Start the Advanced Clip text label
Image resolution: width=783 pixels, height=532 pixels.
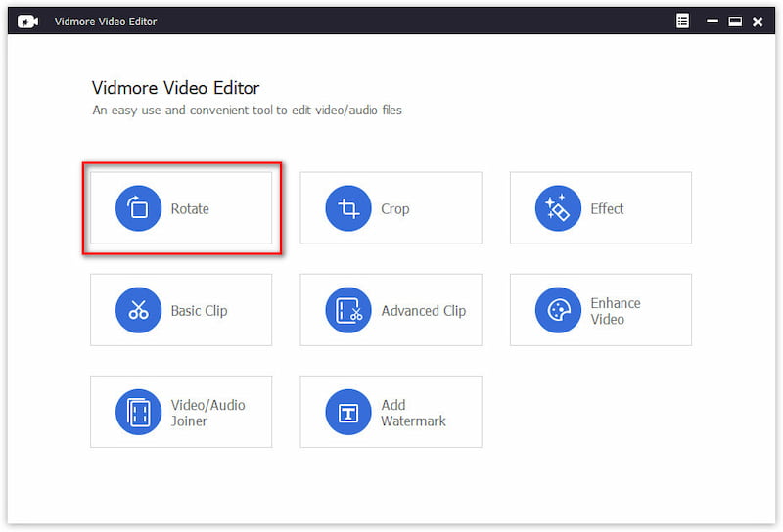pos(423,311)
